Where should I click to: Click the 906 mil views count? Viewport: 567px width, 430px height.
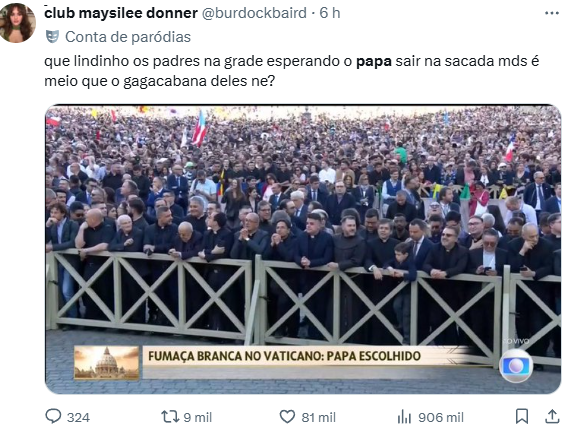pos(441,417)
